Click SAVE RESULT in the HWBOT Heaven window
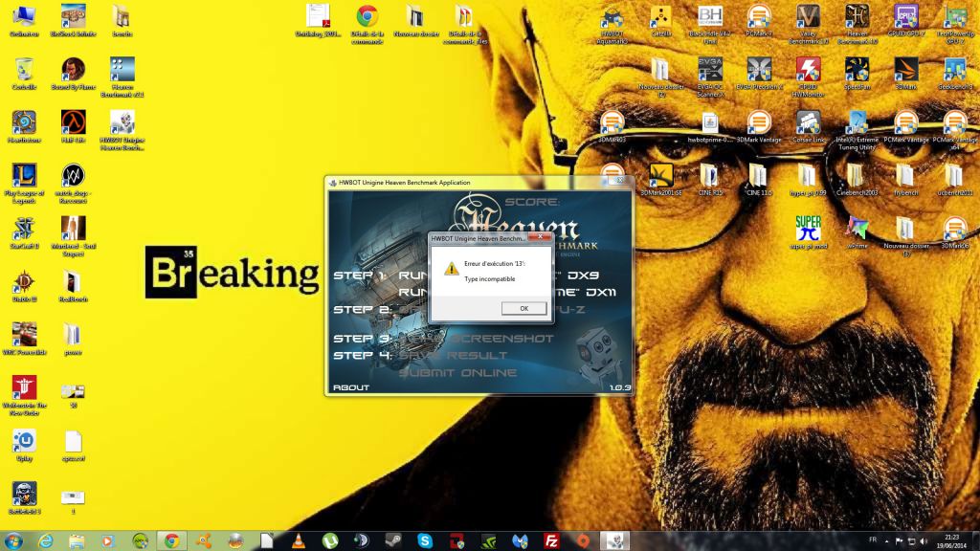The width and height of the screenshot is (980, 551). (453, 355)
